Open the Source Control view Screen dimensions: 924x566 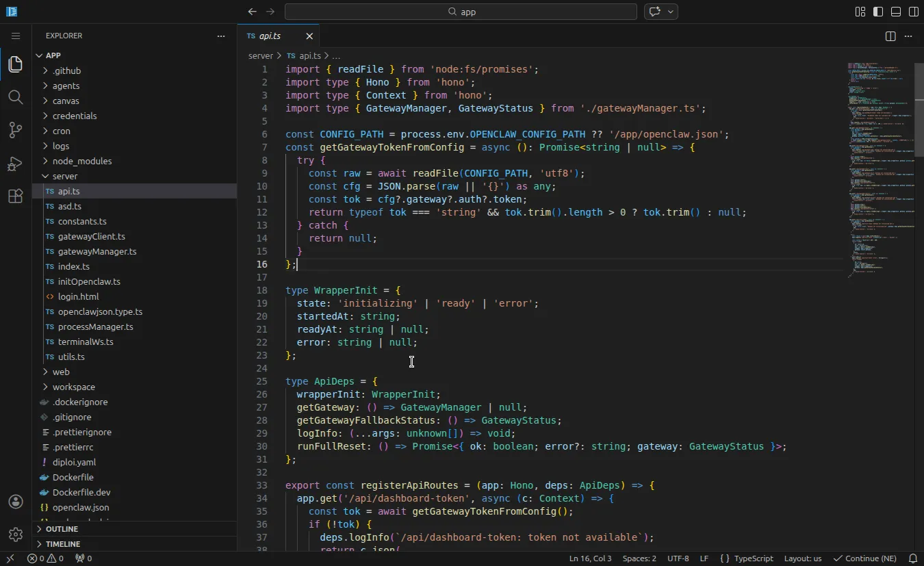[16, 130]
